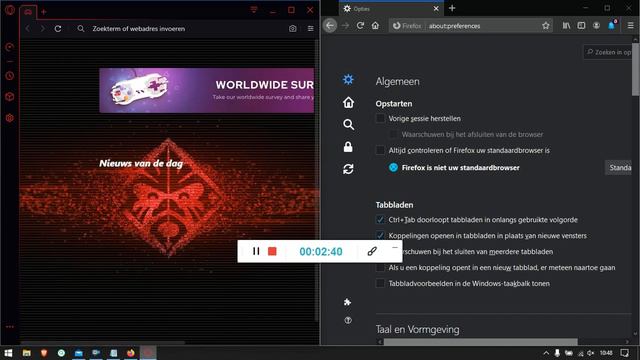Open Windows Start menu

(x=8, y=353)
